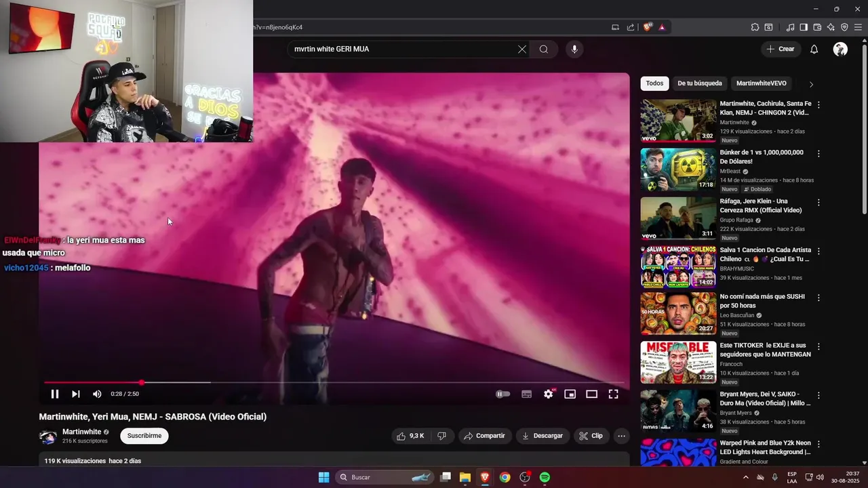Switch to theater mode
The height and width of the screenshot is (488, 868).
coord(591,394)
